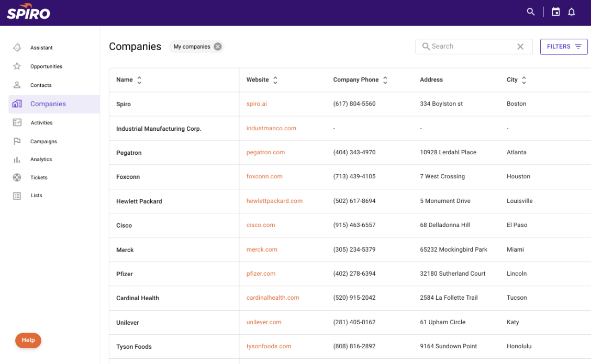Open pfizer.com website link
This screenshot has height=364, width=591.
pos(261,274)
